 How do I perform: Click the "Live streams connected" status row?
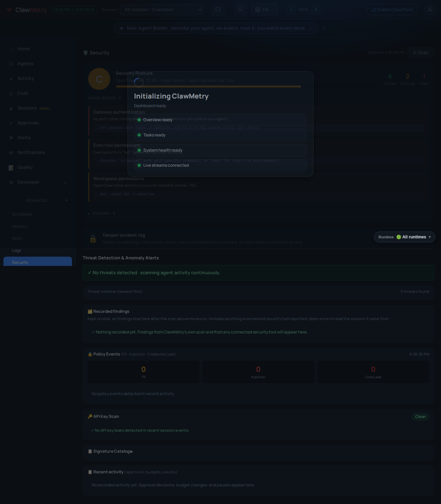point(220,165)
